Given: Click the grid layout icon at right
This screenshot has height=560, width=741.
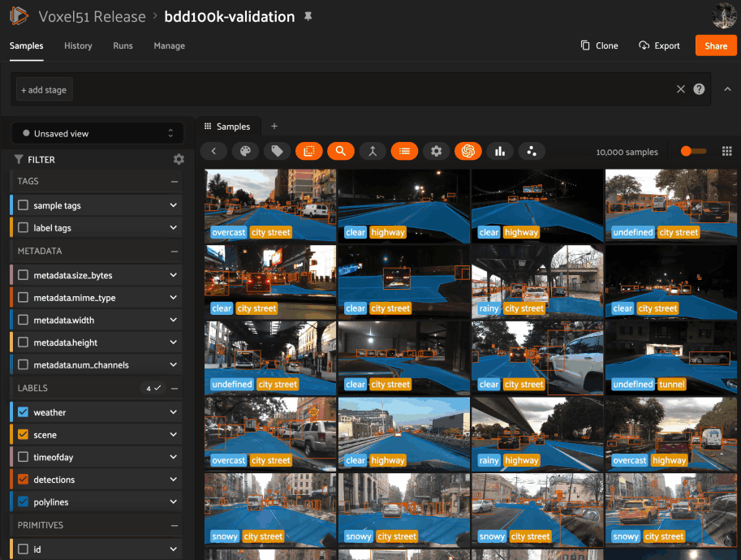Looking at the screenshot, I should click(727, 151).
